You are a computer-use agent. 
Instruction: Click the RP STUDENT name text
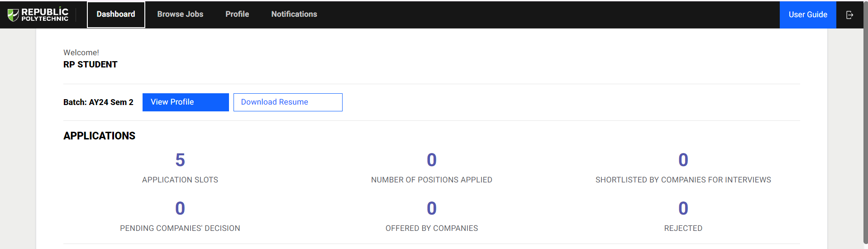91,65
